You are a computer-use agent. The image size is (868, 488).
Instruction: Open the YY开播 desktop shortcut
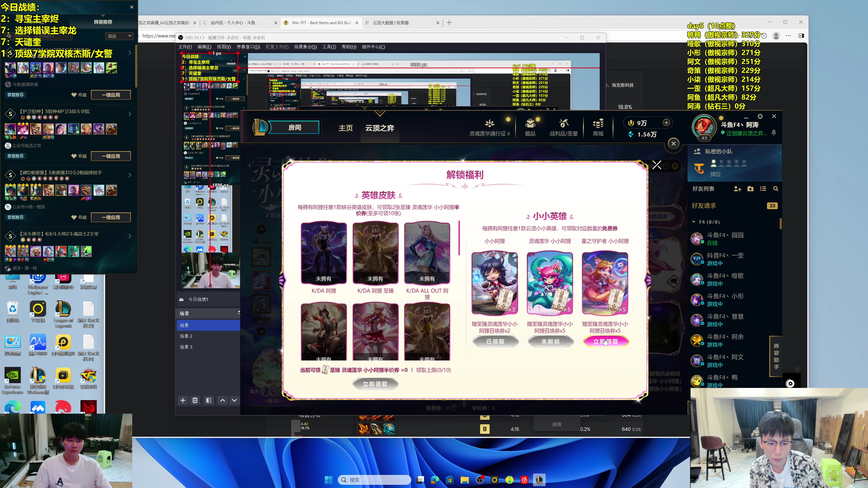[x=38, y=312]
